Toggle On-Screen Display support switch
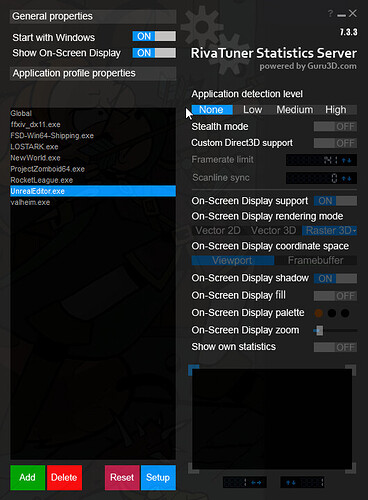The image size is (368, 500). point(335,201)
